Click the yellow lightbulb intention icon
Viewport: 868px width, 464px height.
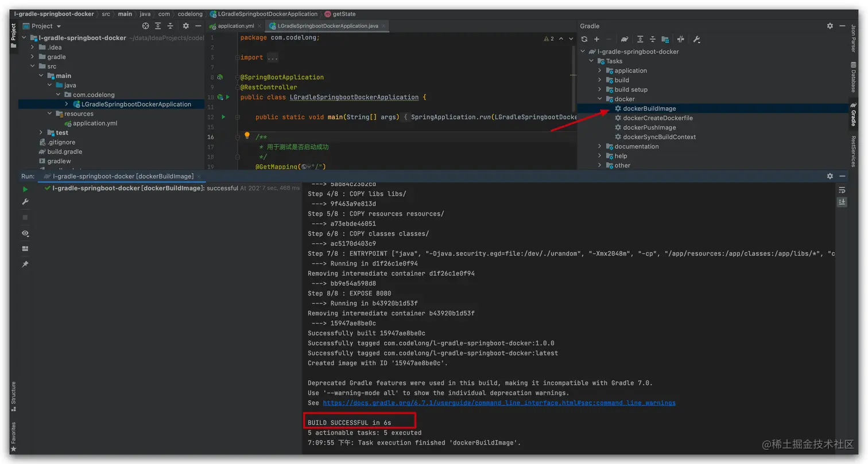pyautogui.click(x=247, y=136)
